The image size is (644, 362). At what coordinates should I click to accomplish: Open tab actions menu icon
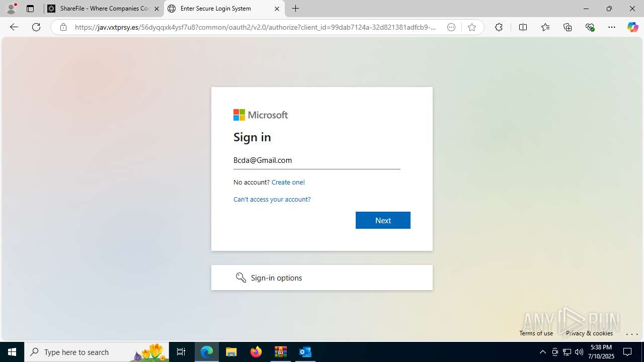(x=30, y=9)
